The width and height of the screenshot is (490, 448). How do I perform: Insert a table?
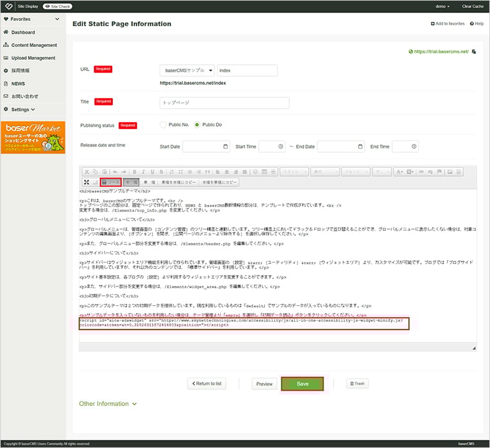[264, 172]
